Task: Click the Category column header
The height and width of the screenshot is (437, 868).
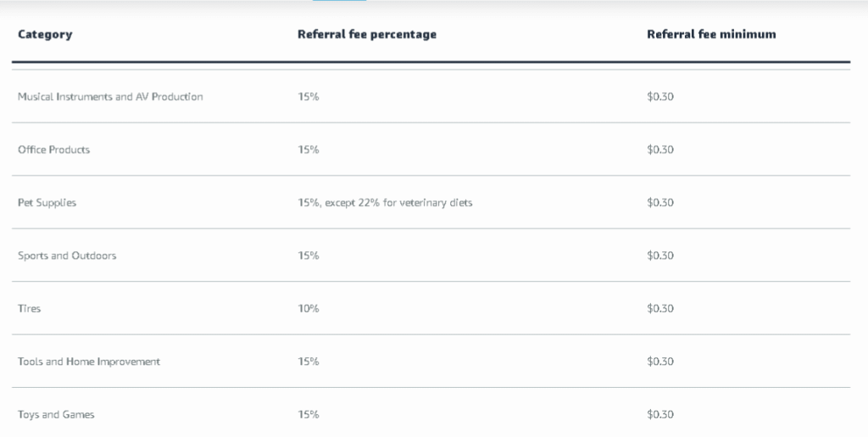Action: click(x=45, y=35)
